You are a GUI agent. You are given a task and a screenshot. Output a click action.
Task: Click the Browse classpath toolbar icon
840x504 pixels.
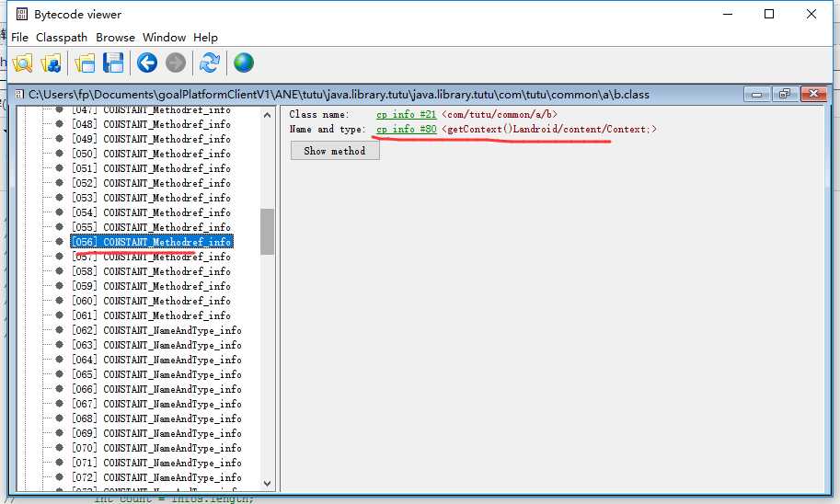(x=51, y=63)
